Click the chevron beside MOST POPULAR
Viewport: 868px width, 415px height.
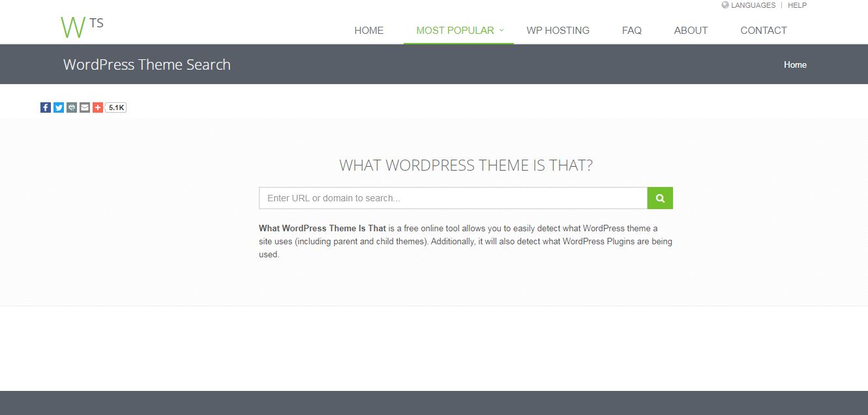pyautogui.click(x=501, y=30)
